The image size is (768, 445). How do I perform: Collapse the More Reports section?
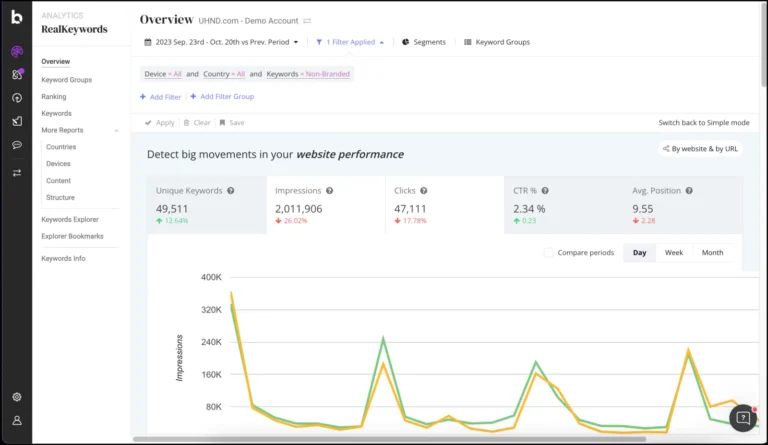point(117,130)
